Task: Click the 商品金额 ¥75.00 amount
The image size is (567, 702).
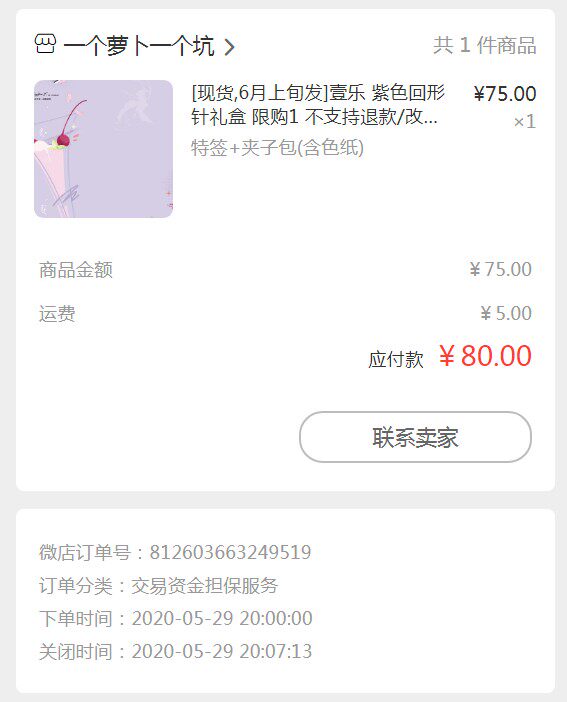Action: pyautogui.click(x=500, y=270)
